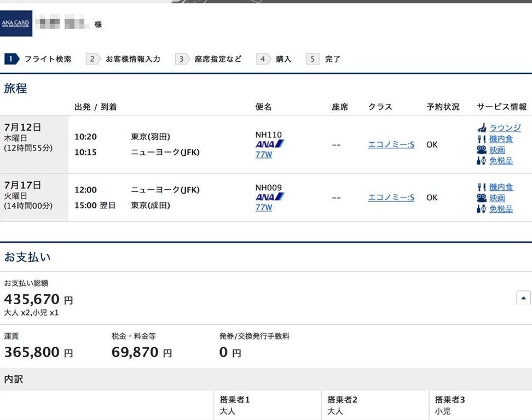Click the in-flight meal icon for NH009
Viewport: 532px width, 420px height.
[x=482, y=187]
